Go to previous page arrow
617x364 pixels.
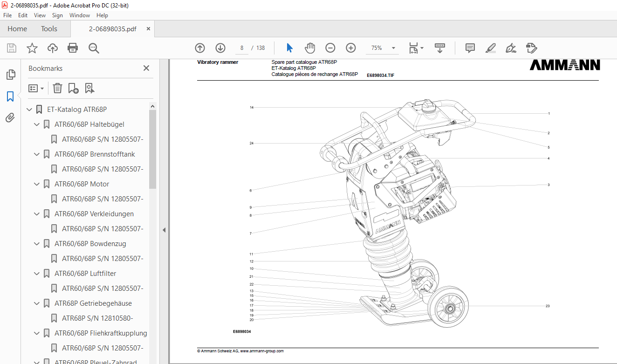200,48
